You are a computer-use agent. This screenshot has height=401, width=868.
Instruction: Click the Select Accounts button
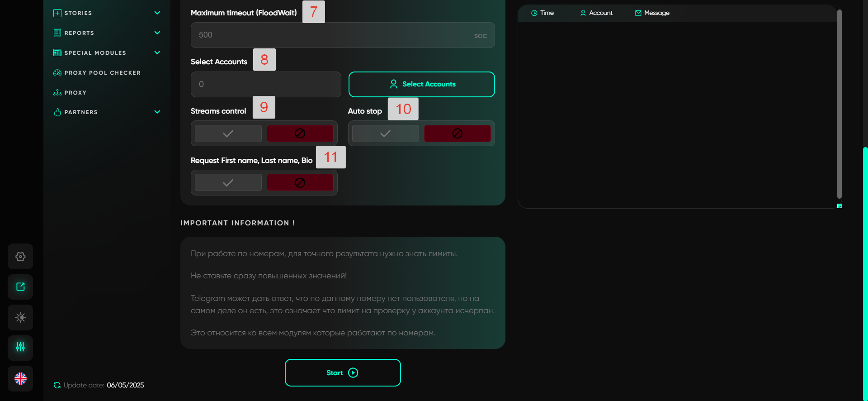pyautogui.click(x=421, y=84)
